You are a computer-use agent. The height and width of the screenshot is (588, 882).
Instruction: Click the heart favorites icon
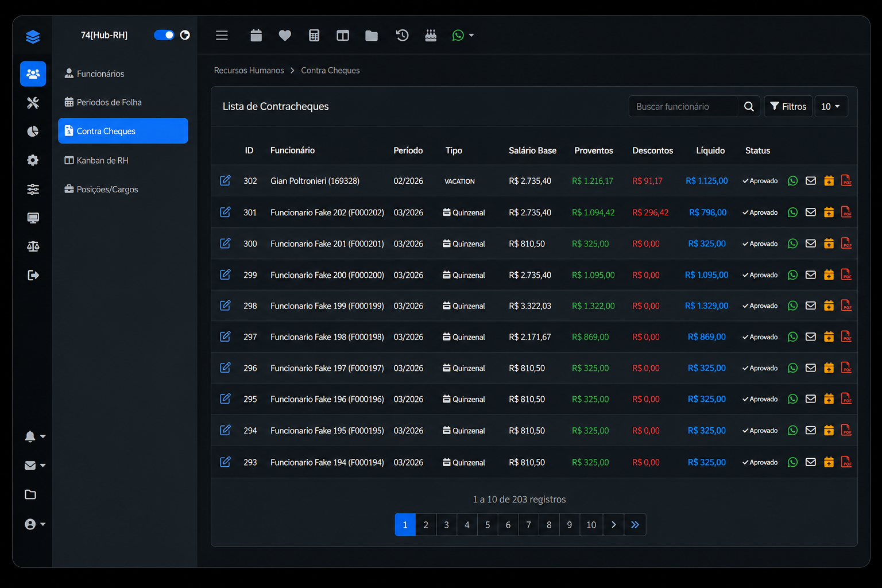click(285, 36)
